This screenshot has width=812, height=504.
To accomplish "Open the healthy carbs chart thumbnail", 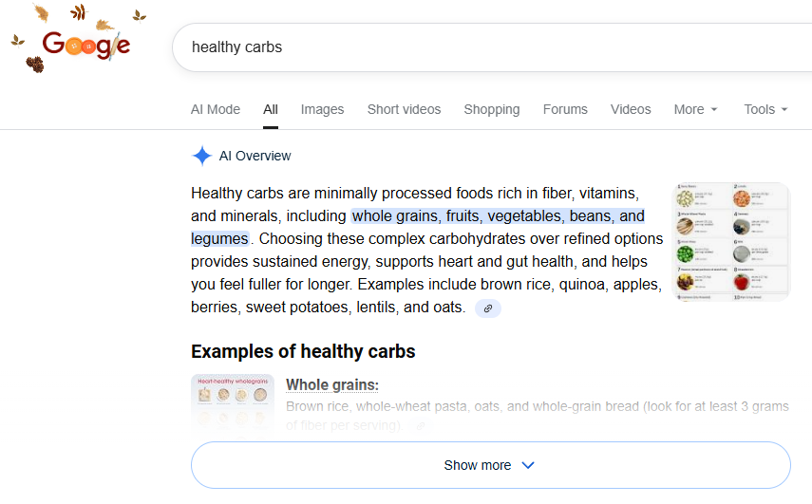I will pyautogui.click(x=731, y=241).
